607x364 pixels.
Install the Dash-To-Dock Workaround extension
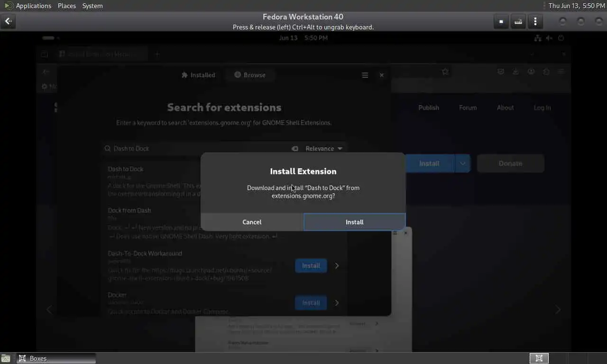pos(311,265)
